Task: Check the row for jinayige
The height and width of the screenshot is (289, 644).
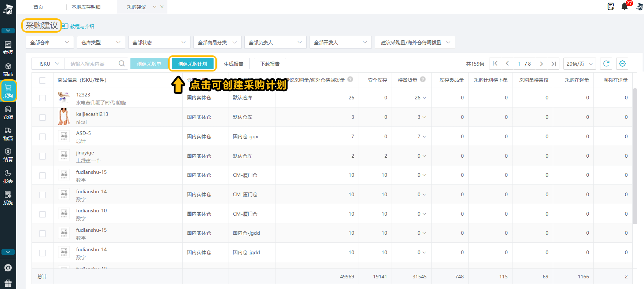Action: pos(42,156)
